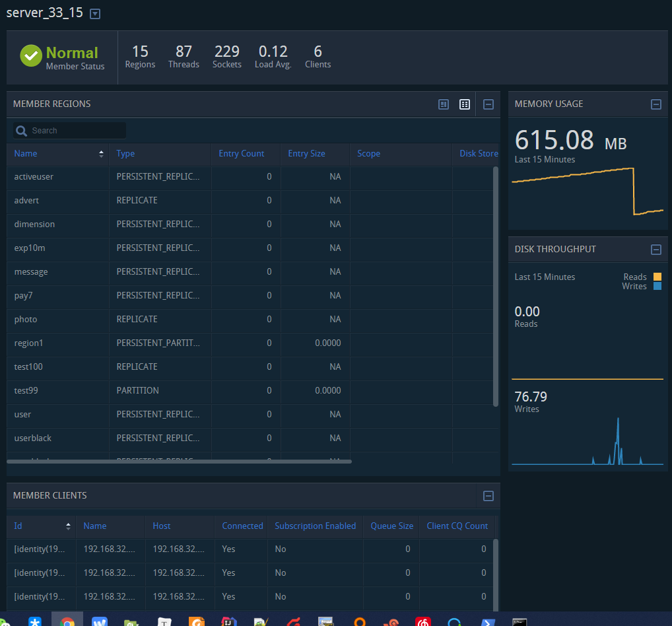Open the server_33_15 member dropdown

coord(95,14)
